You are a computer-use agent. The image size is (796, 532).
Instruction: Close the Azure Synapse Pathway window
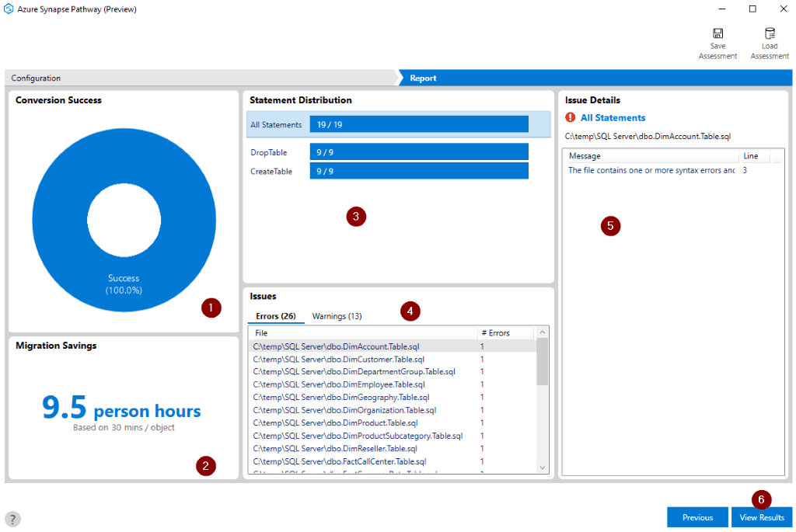[x=784, y=9]
